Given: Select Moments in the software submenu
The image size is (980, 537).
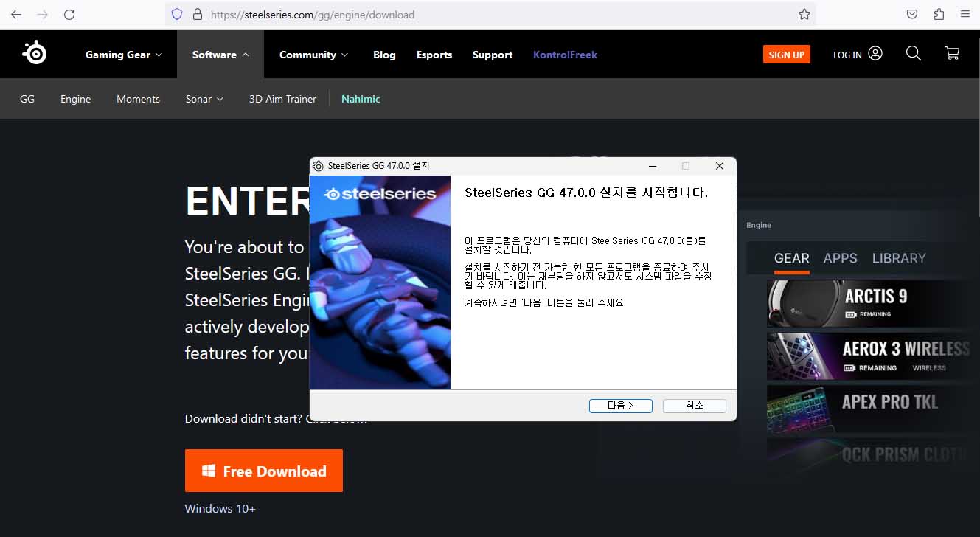Looking at the screenshot, I should [138, 99].
